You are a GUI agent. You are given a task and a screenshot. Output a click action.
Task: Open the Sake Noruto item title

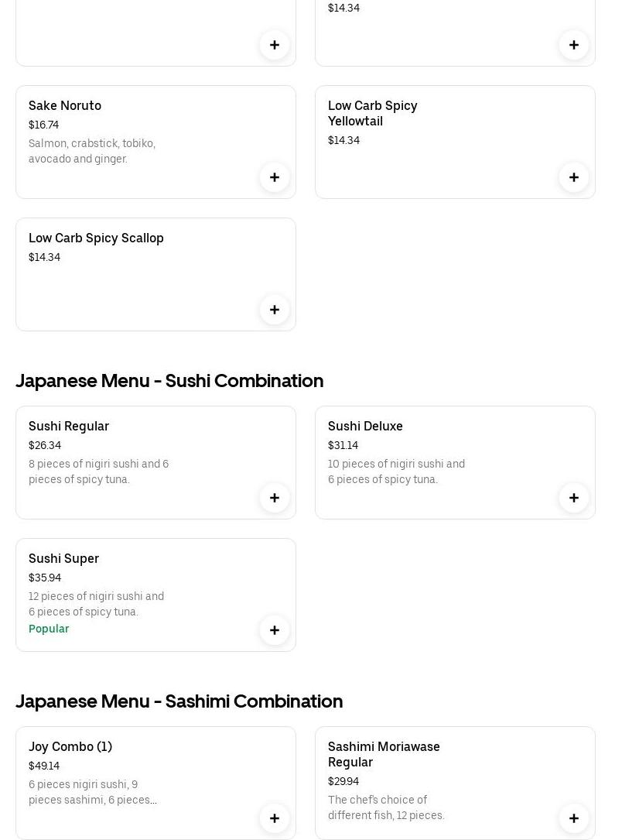65,105
